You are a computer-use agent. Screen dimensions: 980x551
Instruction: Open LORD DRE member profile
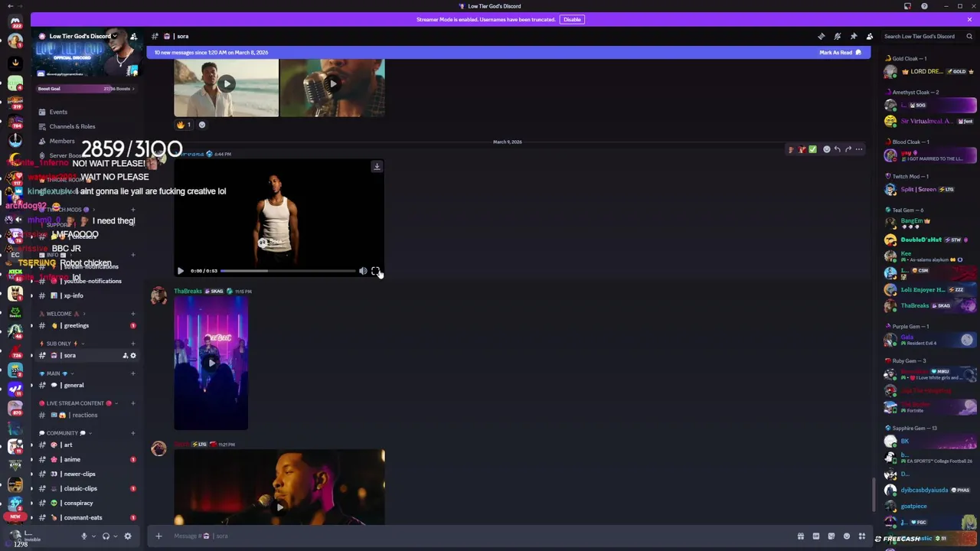click(930, 72)
